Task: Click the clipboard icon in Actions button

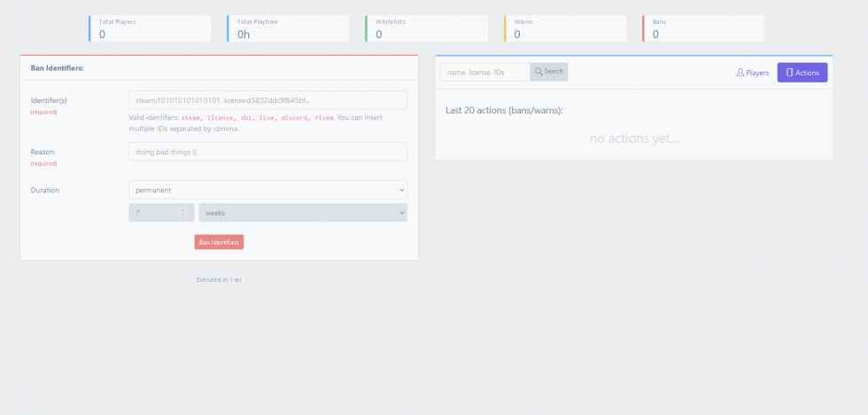Action: (x=789, y=73)
